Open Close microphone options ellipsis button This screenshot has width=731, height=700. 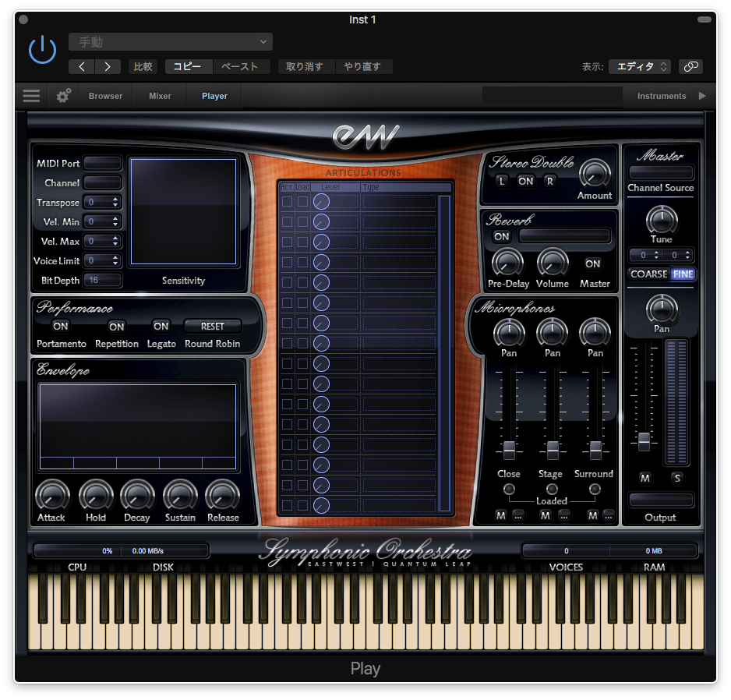[x=518, y=516]
